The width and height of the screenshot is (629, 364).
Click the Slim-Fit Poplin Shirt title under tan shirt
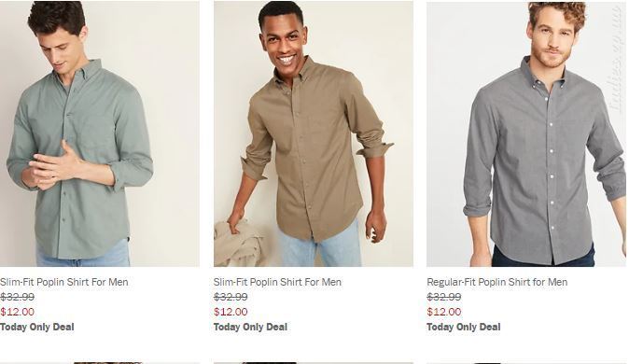click(x=277, y=282)
